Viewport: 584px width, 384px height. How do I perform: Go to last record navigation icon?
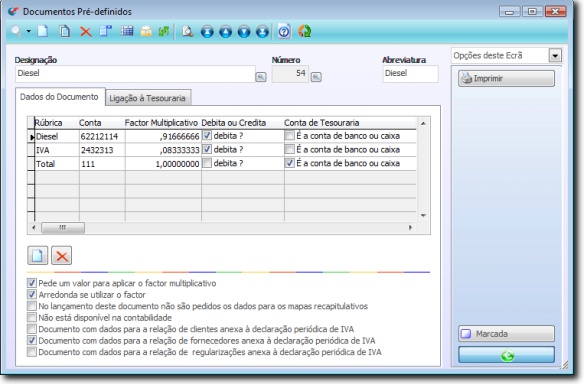click(262, 32)
